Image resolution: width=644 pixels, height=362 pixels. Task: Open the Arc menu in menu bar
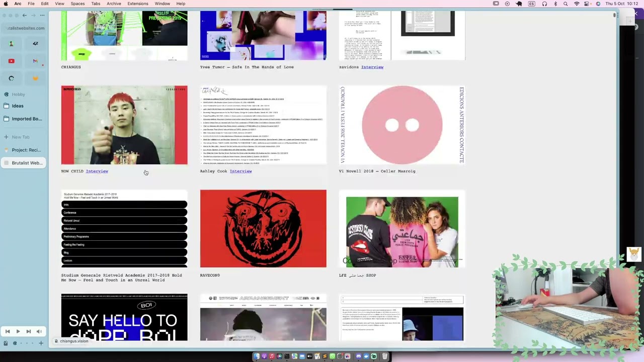tap(18, 4)
